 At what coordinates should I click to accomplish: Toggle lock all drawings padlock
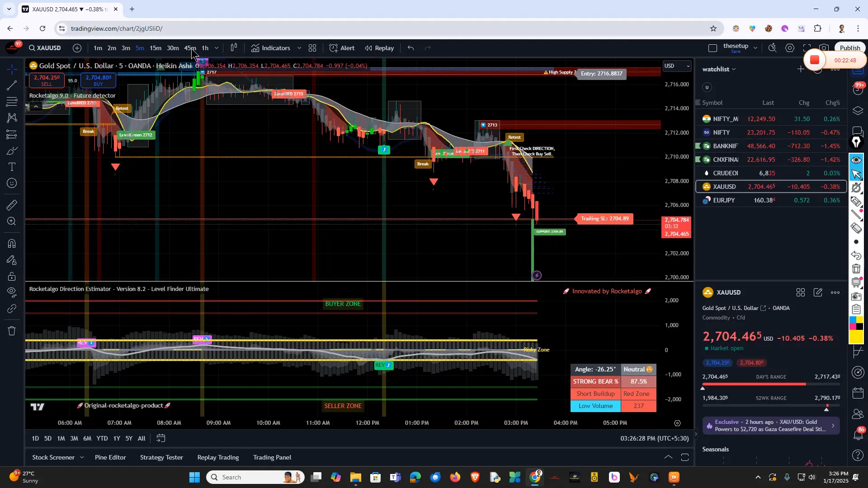11,277
